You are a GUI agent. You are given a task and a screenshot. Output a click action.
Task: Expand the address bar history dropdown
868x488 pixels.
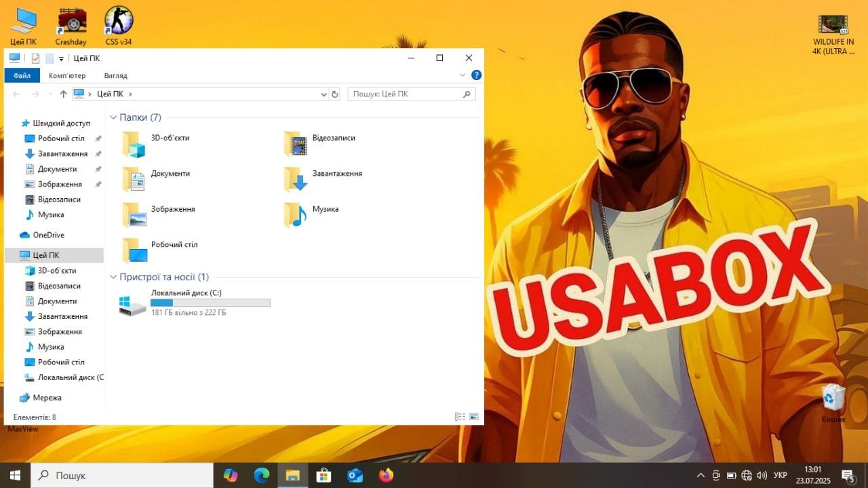point(323,94)
